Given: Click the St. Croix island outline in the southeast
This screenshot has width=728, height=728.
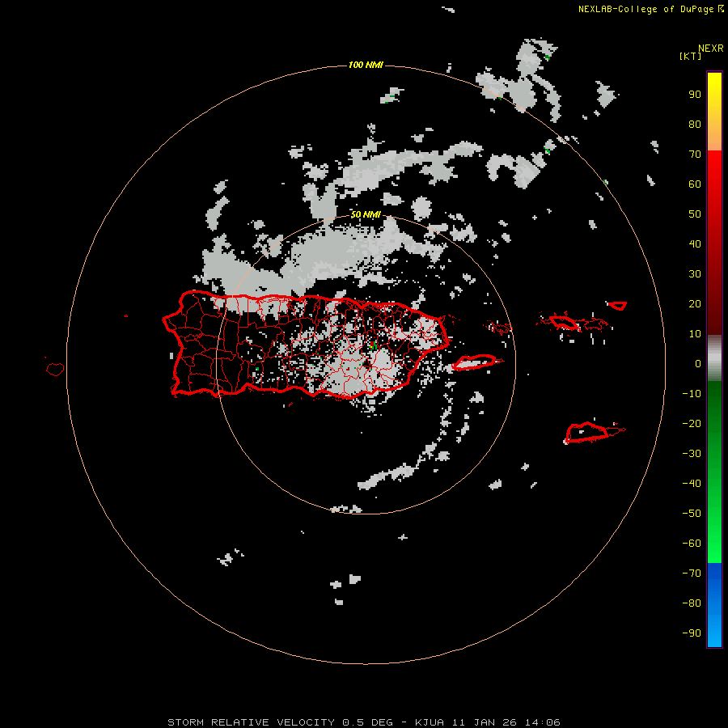Looking at the screenshot, I should coord(587,433).
